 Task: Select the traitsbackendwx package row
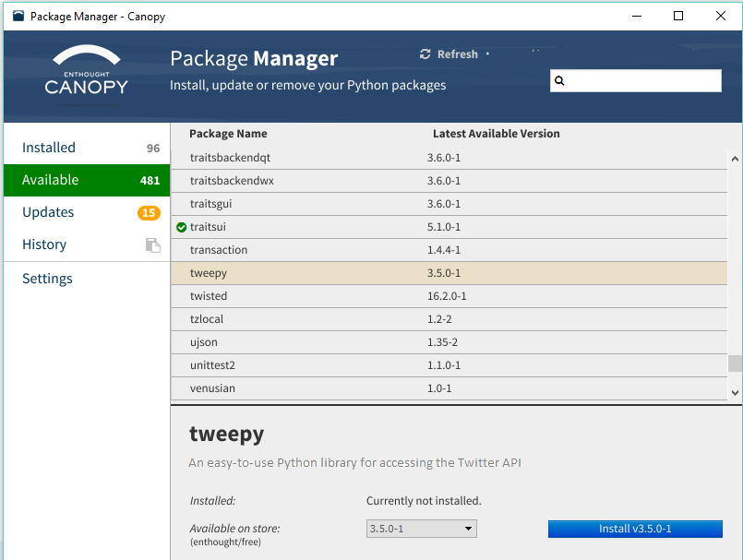[x=449, y=181]
